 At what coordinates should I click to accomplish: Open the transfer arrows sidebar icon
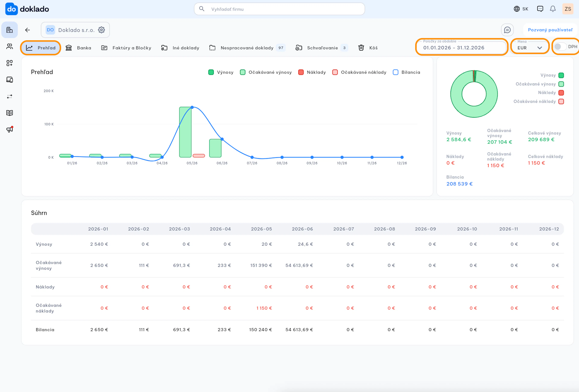[x=9, y=97]
